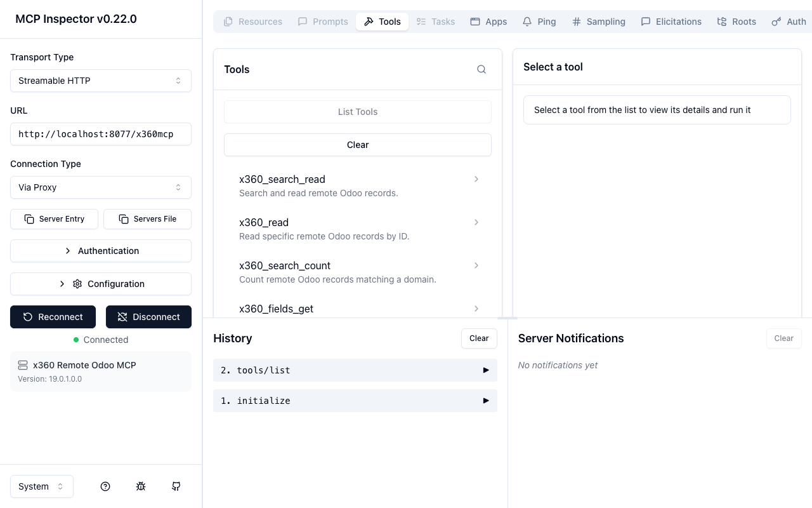Viewport: 812px width, 508px height.
Task: Select x360_fields_get tool name
Action: 277,309
